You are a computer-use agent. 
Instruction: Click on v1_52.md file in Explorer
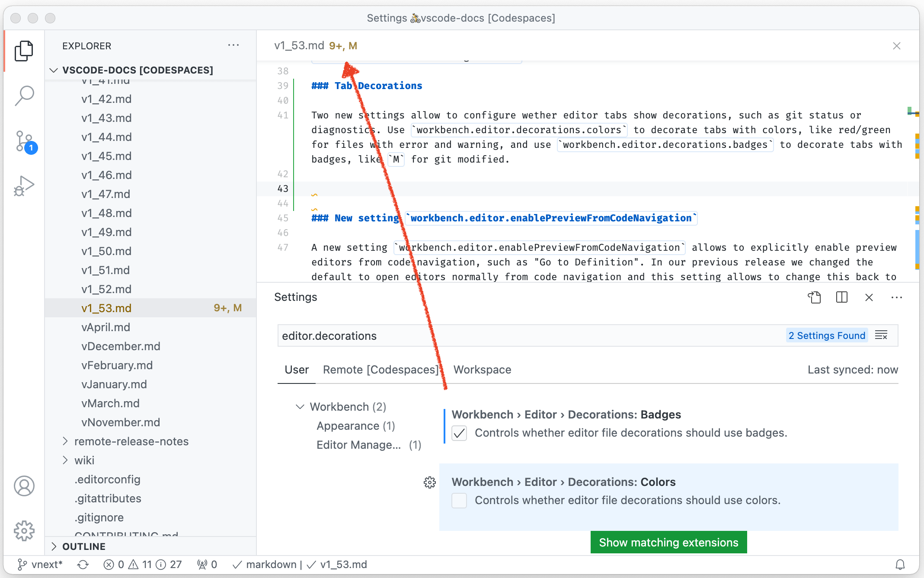[106, 288]
